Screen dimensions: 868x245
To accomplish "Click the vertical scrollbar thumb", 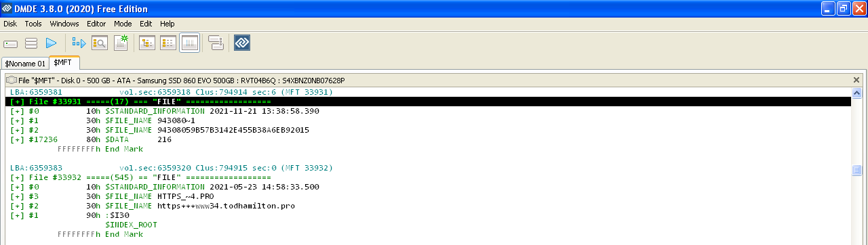I will pyautogui.click(x=857, y=170).
